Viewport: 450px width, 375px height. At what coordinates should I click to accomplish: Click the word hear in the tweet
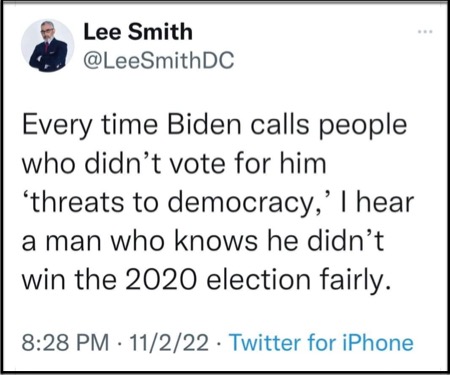(x=385, y=203)
